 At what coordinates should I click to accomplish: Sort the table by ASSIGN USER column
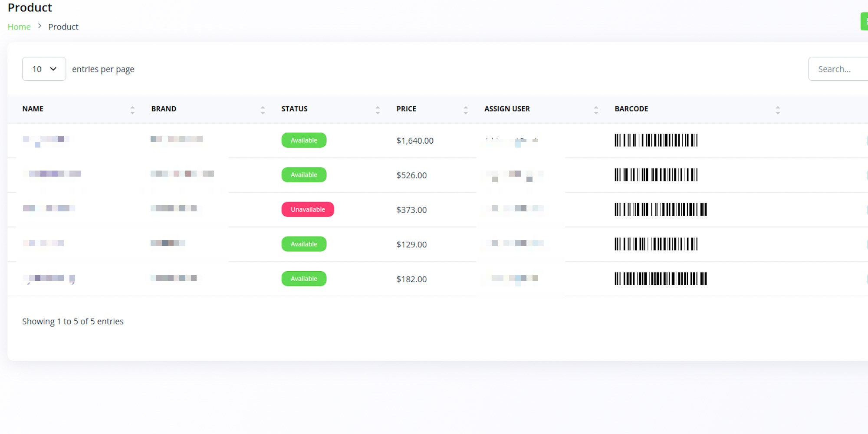(596, 110)
